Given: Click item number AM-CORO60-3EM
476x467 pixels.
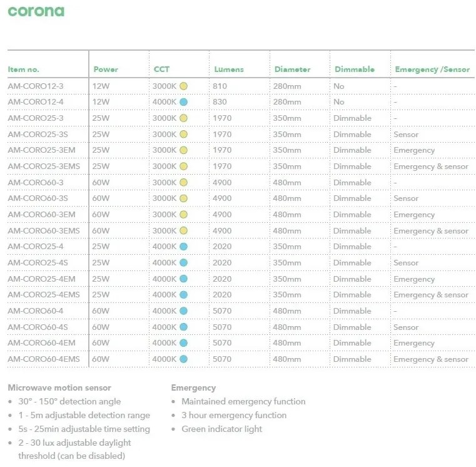Looking at the screenshot, I should tap(41, 214).
